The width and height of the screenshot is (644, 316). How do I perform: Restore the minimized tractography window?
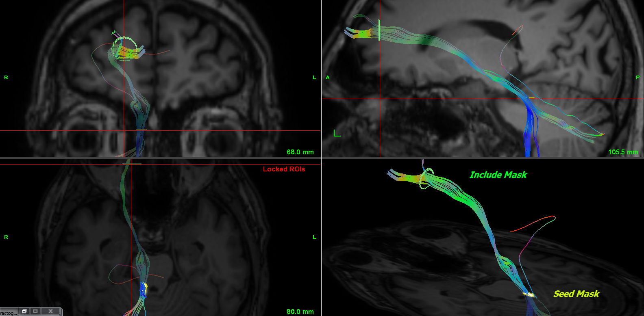click(x=24, y=311)
